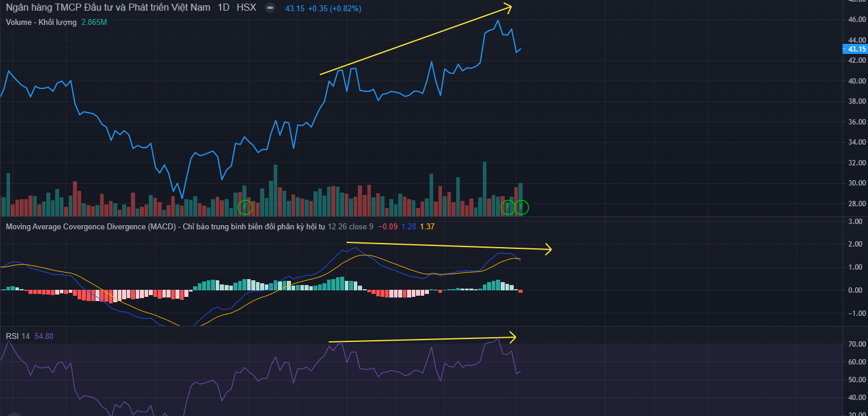Click the rightmost green F marker on chart
The width and height of the screenshot is (868, 416).
pos(521,207)
